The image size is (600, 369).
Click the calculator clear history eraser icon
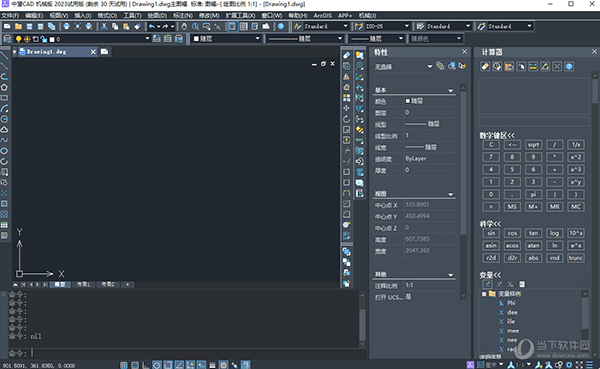[485, 67]
